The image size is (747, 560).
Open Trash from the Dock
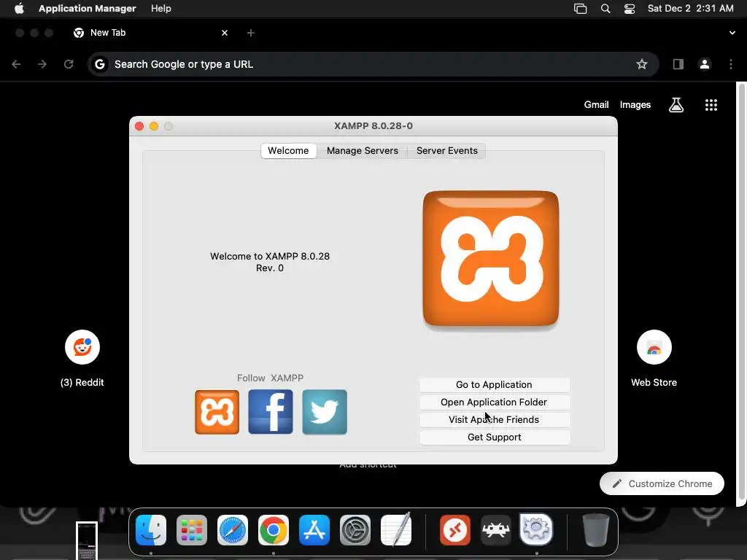click(595, 530)
